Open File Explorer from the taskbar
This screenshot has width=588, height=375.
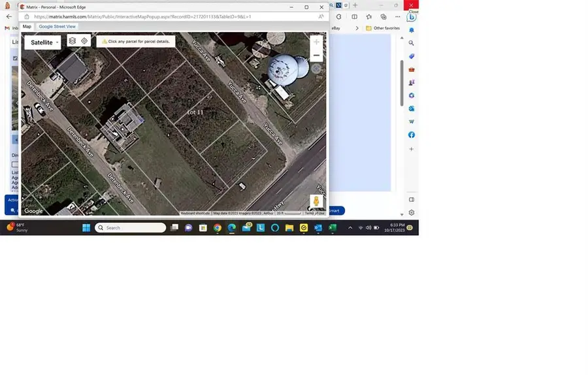click(289, 228)
